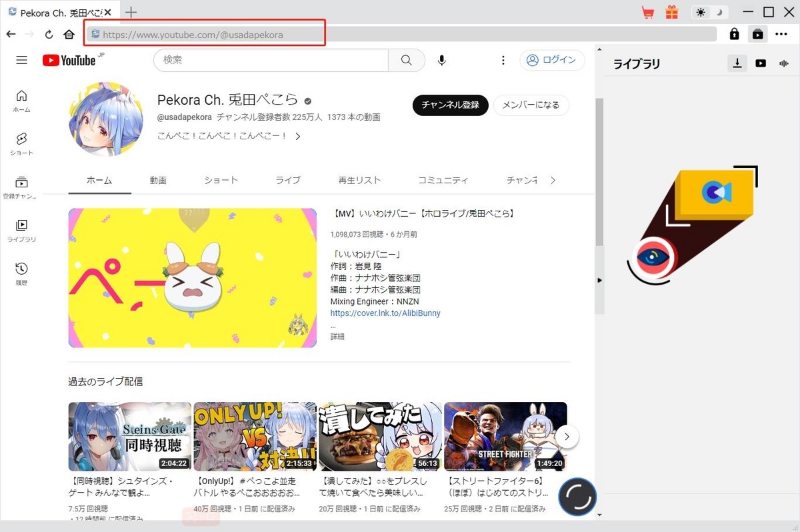The image size is (800, 532).
Task: Go to the home page icon
Action: pyautogui.click(x=69, y=35)
